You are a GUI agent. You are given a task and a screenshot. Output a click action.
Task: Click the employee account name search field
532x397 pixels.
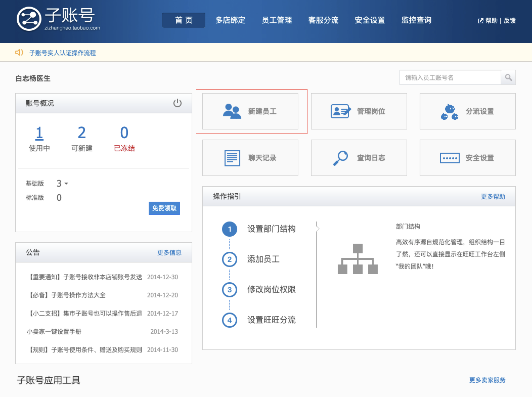tap(450, 78)
